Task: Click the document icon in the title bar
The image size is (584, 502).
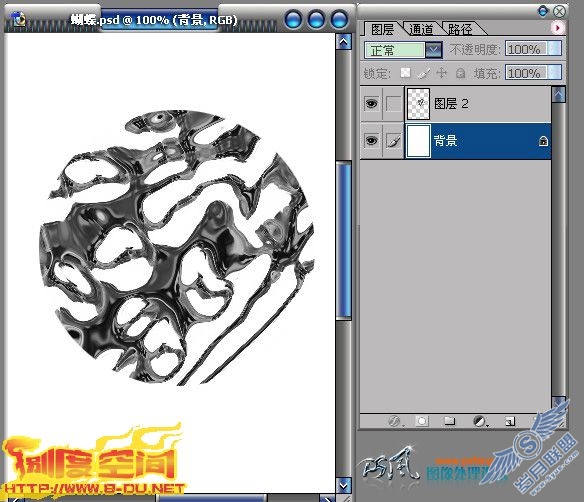Action: click(18, 18)
